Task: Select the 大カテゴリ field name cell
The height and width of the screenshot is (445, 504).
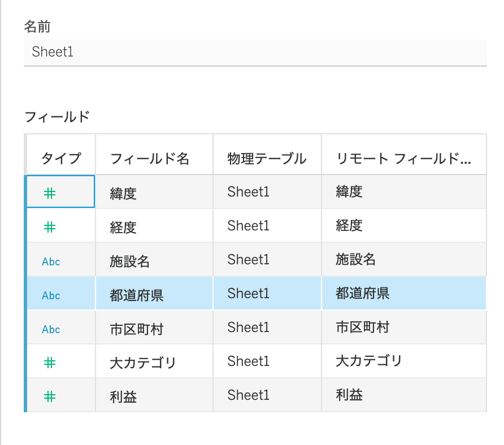Action: (x=154, y=361)
